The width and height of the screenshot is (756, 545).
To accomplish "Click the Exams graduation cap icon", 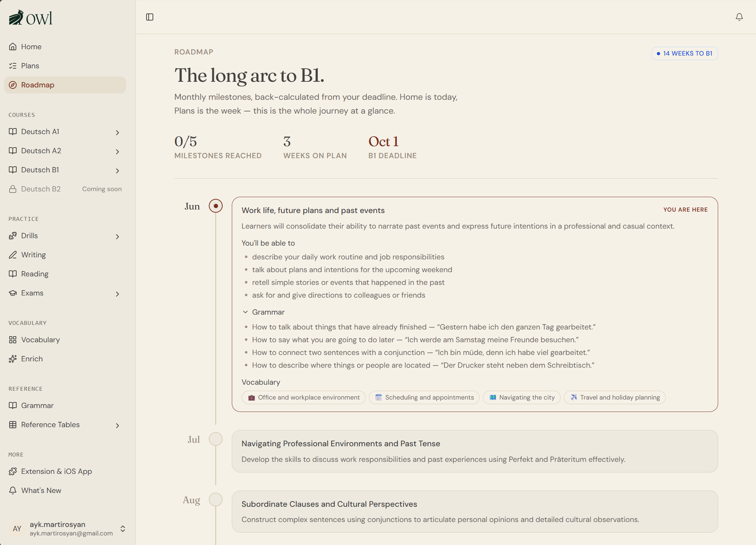I will coord(13,293).
